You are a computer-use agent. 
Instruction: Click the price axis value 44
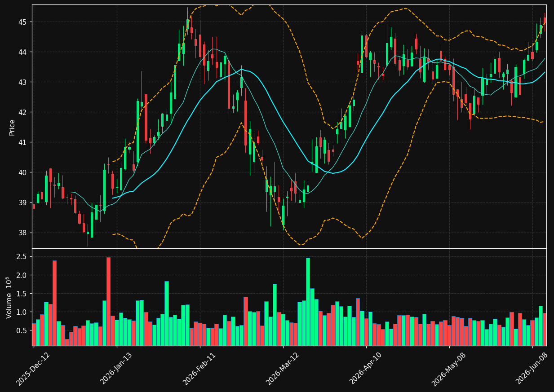23,52
